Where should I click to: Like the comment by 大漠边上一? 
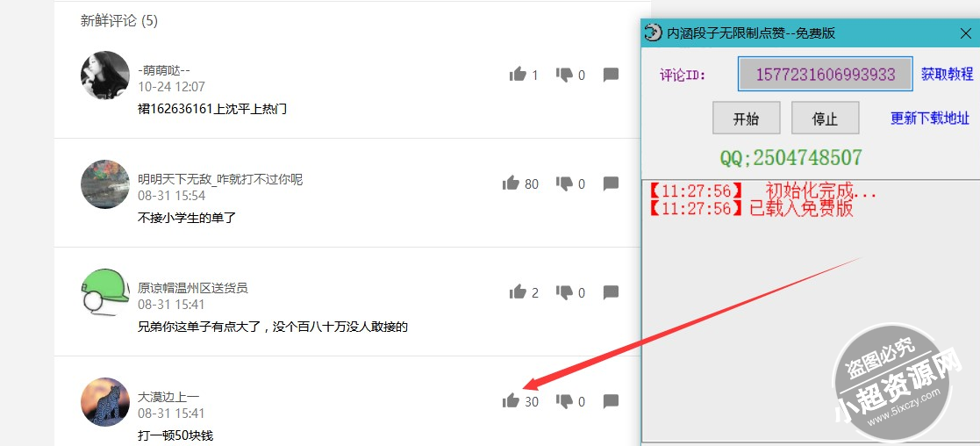pos(511,401)
